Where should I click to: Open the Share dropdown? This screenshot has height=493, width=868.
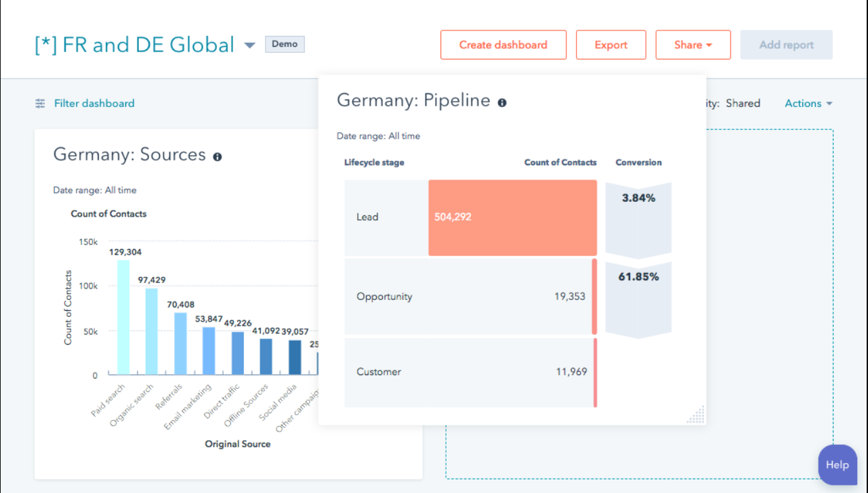pos(693,44)
